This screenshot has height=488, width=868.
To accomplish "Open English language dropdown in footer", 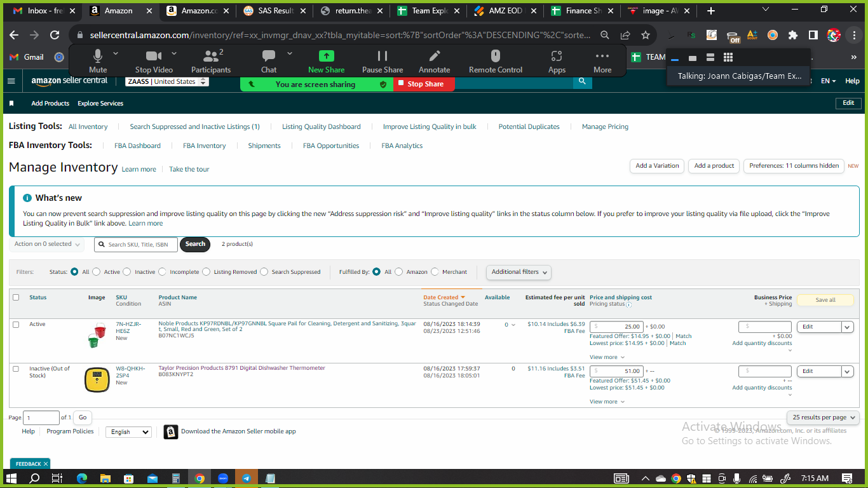I will (128, 432).
